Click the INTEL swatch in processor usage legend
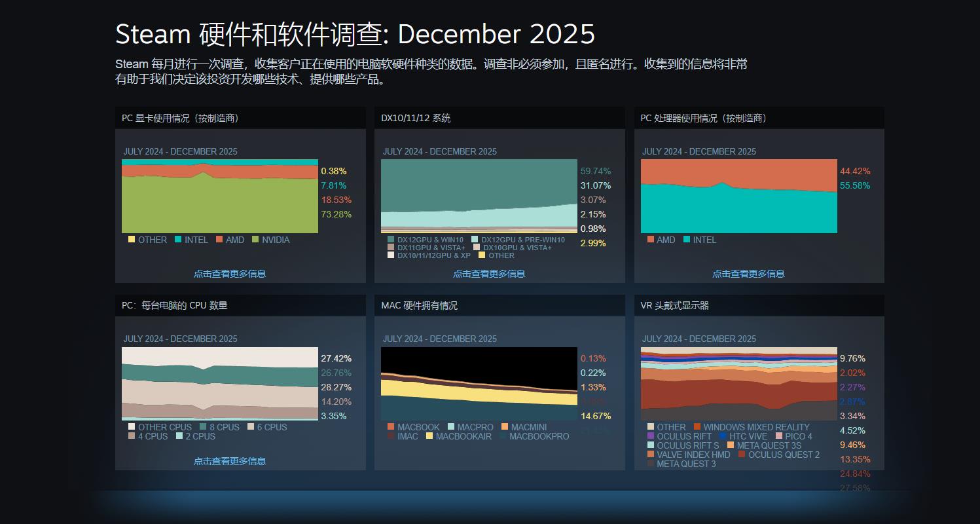Screen dimensions: 980x524 pos(687,240)
